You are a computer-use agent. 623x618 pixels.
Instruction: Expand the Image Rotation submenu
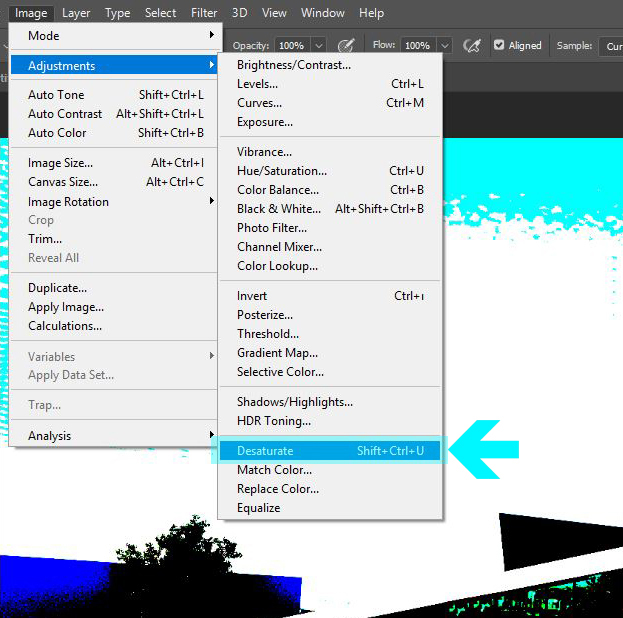click(x=114, y=202)
